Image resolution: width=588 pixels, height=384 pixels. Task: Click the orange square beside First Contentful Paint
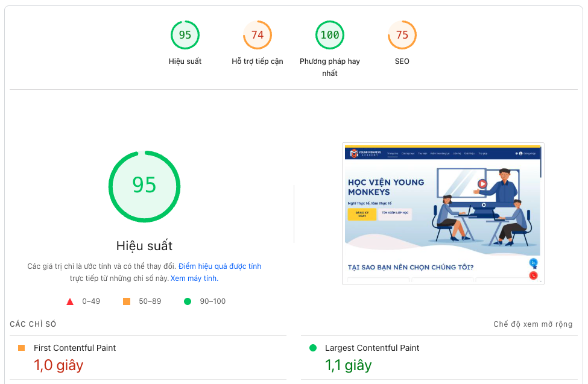(22, 348)
